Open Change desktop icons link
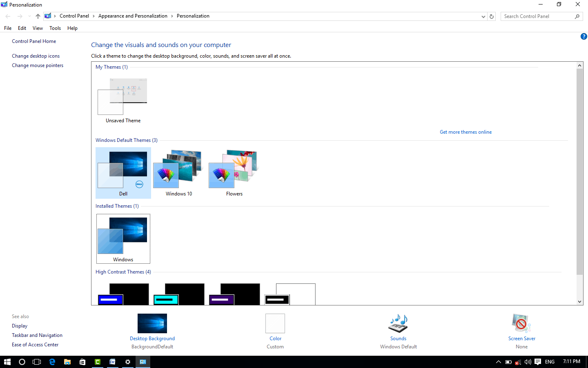Image resolution: width=588 pixels, height=368 pixels. click(36, 56)
